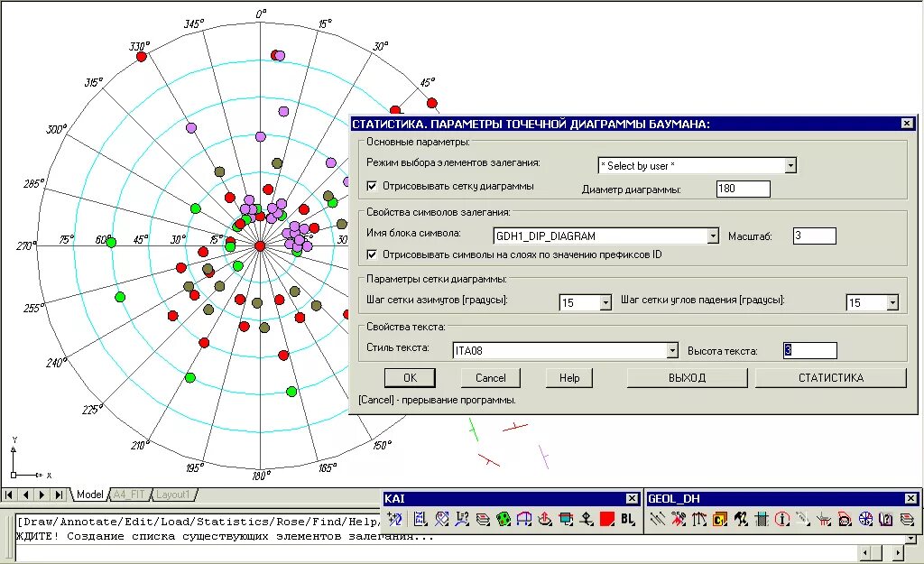Viewport: 924px width, 564px height.
Task: Click the command line scroll-left arrow
Action: pos(865,553)
